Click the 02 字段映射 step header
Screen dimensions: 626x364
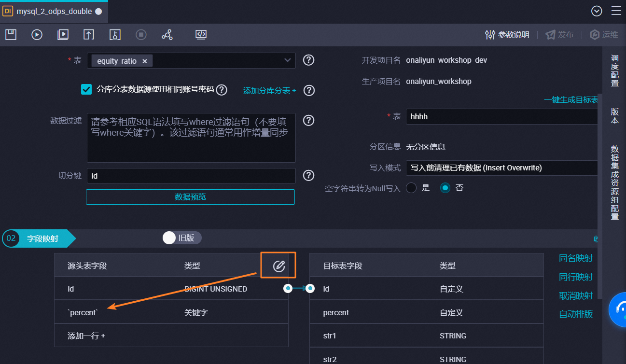(x=39, y=238)
